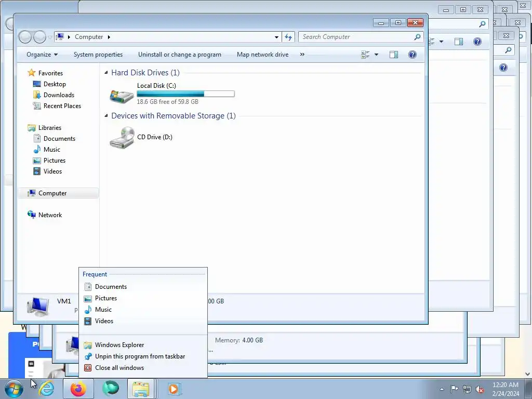Click the help question mark icon
The height and width of the screenshot is (399, 532).
412,55
